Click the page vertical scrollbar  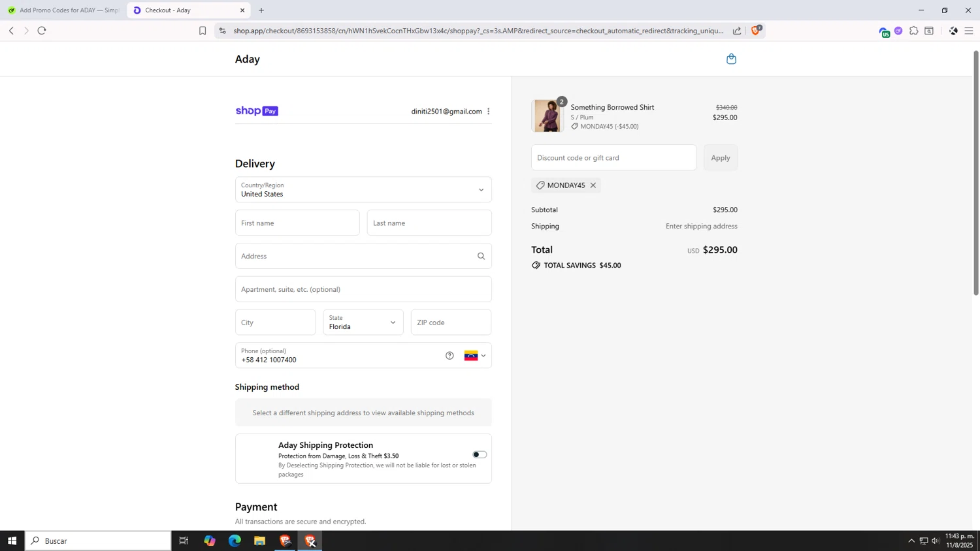[976, 173]
